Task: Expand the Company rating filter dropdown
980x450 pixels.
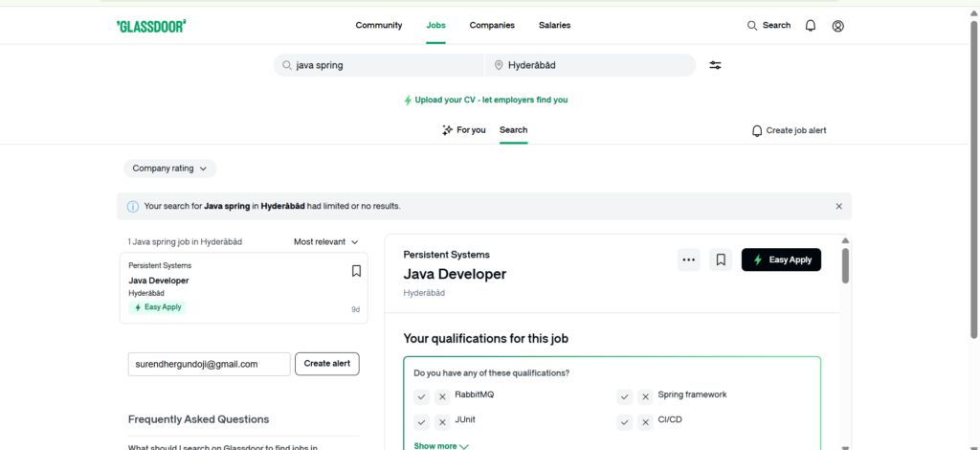Action: tap(170, 169)
